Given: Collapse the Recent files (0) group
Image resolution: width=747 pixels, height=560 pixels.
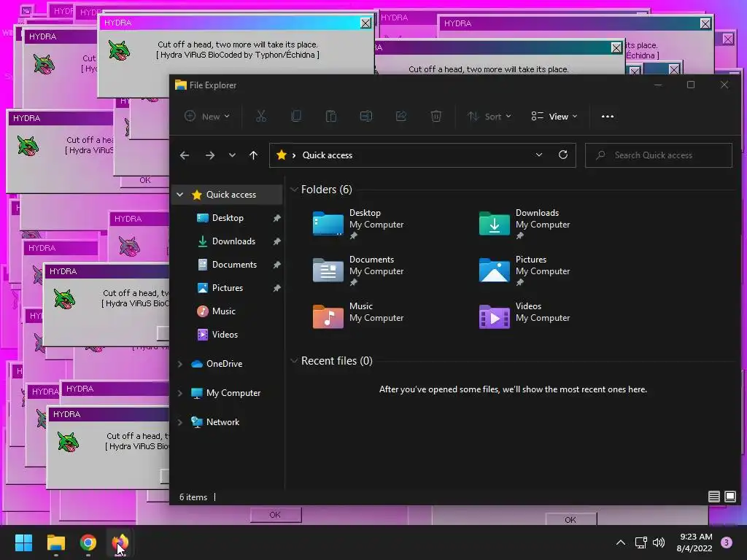Looking at the screenshot, I should coord(294,361).
